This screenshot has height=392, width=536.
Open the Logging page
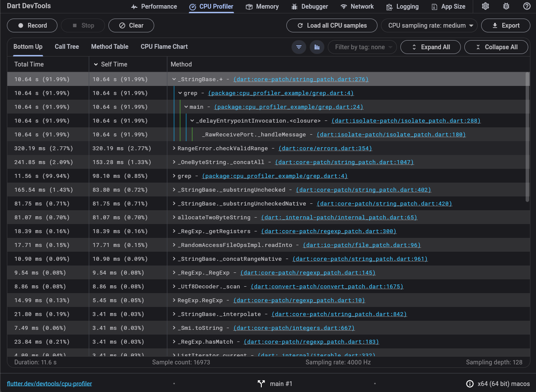(402, 6)
